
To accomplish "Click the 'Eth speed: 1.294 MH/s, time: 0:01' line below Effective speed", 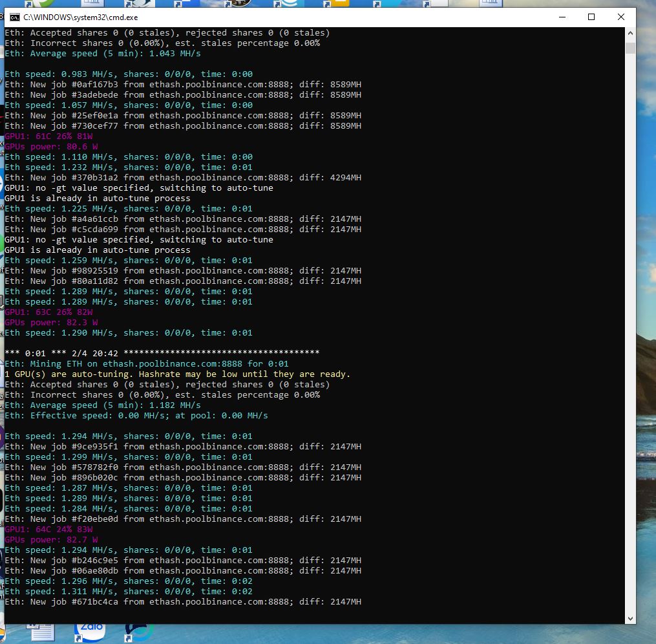I will [129, 436].
